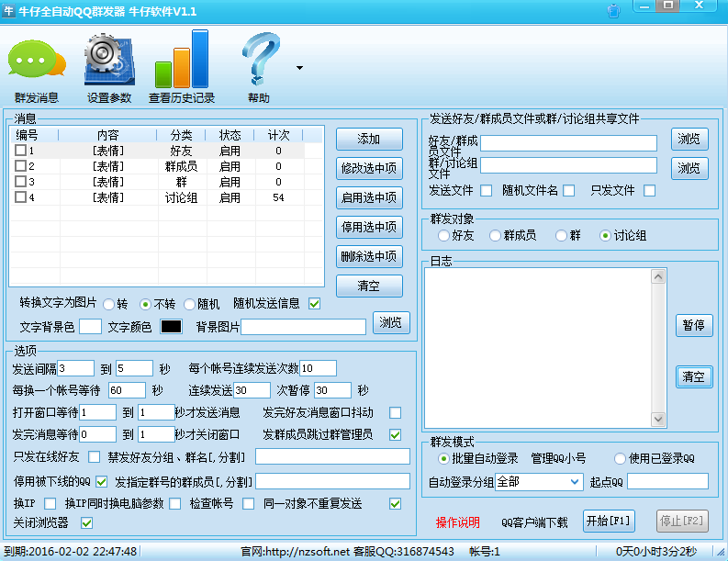Image resolution: width=728 pixels, height=561 pixels.
Task: Toggle 只发在线好友 checkbox
Action: (95, 457)
